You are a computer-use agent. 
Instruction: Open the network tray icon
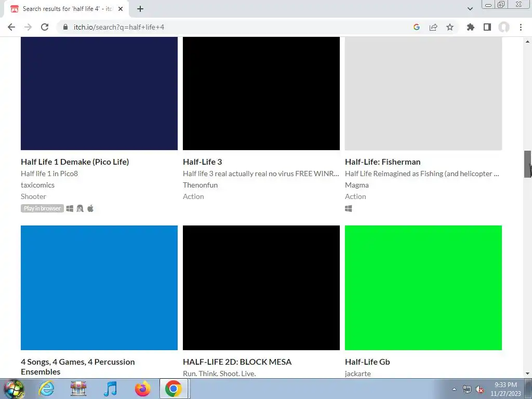467,389
